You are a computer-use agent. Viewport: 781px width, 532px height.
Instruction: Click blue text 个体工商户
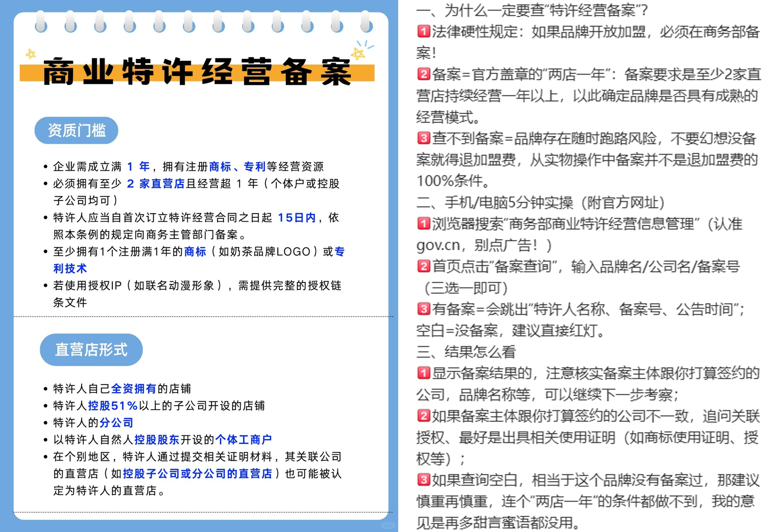point(243,440)
